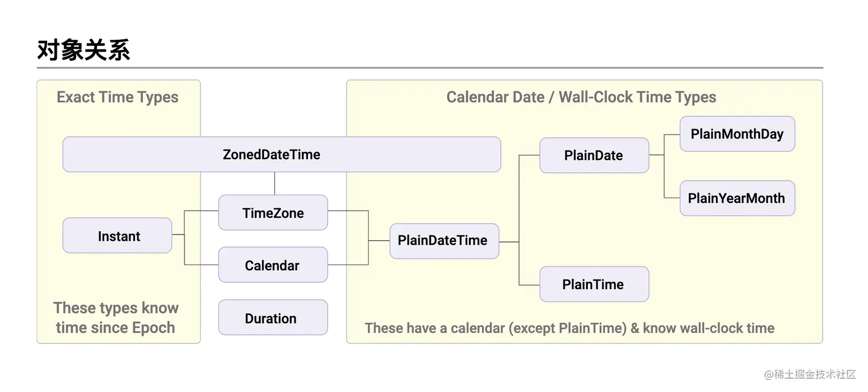
Task: Select the PlainDateTime node
Action: [444, 241]
